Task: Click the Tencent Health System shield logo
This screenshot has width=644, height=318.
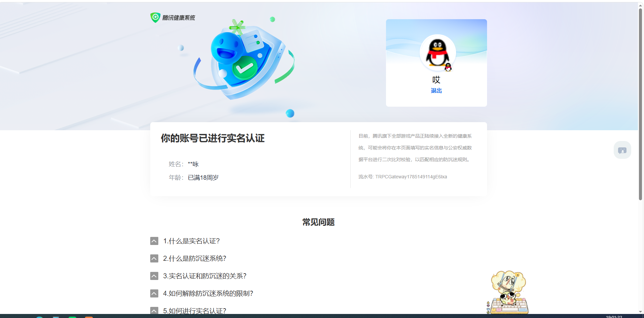Action: (155, 17)
